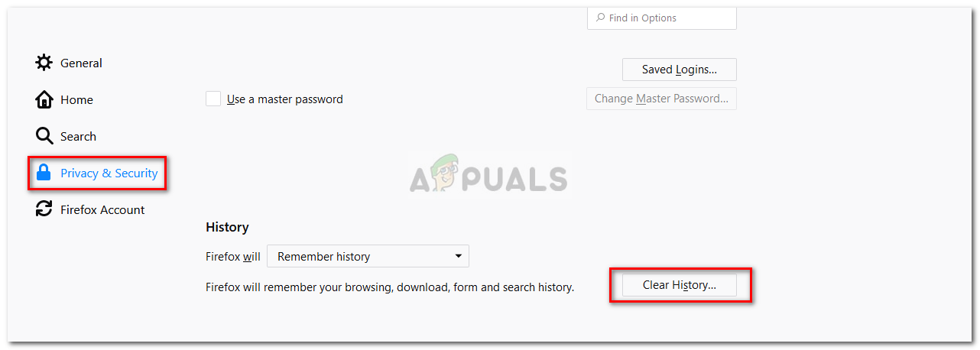Select the Privacy & Security category label
The image size is (980, 350).
109,173
